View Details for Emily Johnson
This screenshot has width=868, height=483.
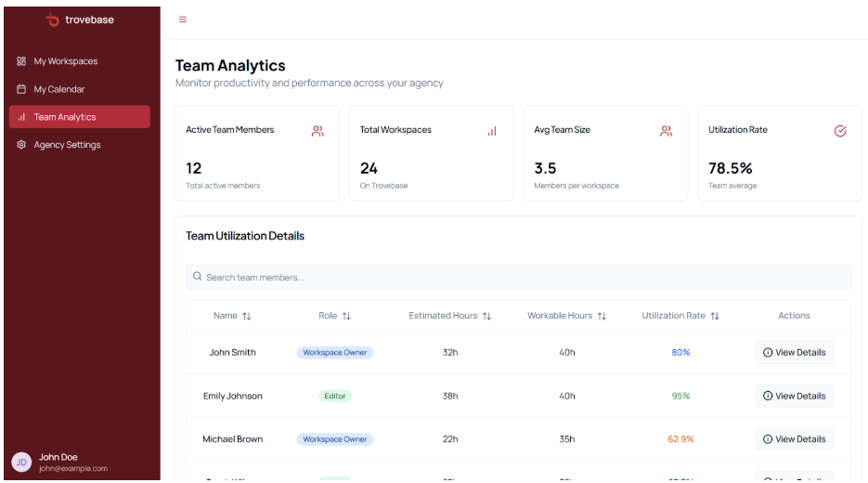pyautogui.click(x=794, y=396)
